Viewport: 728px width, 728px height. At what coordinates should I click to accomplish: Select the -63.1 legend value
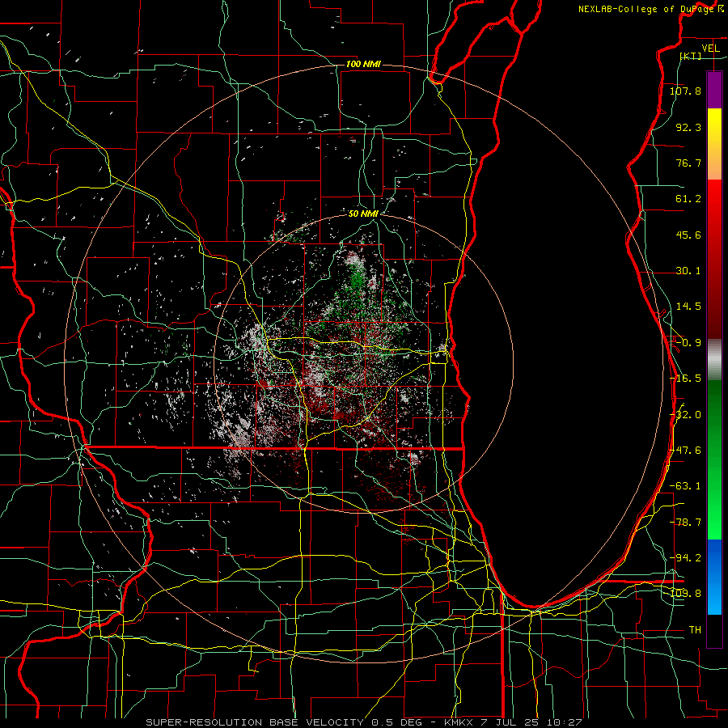686,486
